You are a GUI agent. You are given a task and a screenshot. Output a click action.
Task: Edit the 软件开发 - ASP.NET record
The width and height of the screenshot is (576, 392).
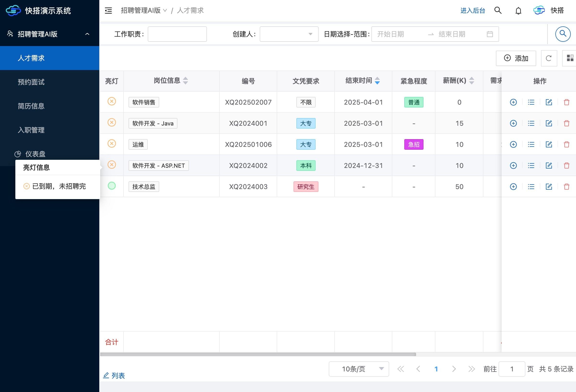pyautogui.click(x=549, y=165)
